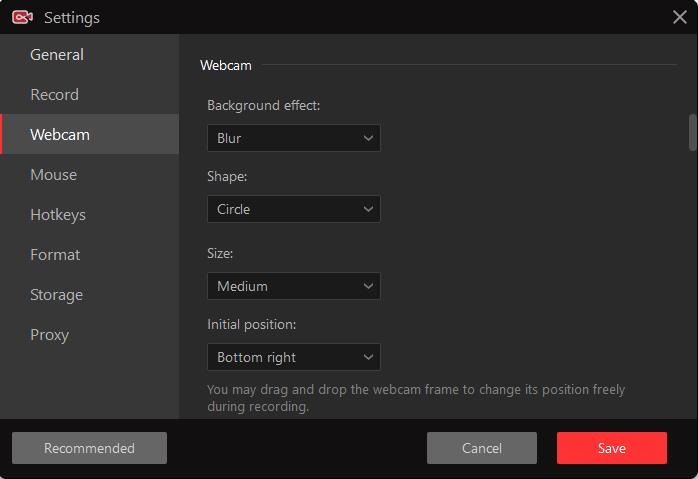
Task: Open the Hotkeys settings section
Action: coord(58,215)
